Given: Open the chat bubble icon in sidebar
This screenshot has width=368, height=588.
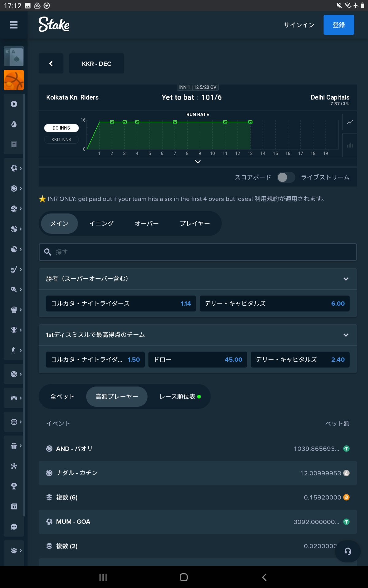Looking at the screenshot, I should (x=14, y=527).
